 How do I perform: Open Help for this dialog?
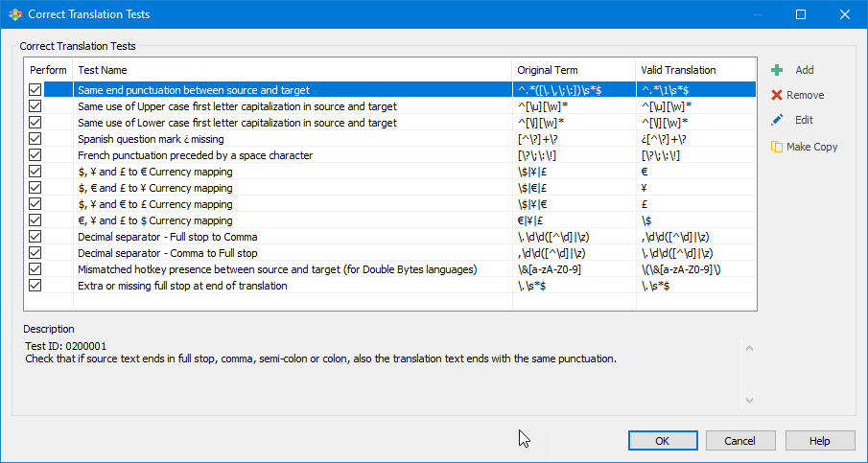[819, 441]
